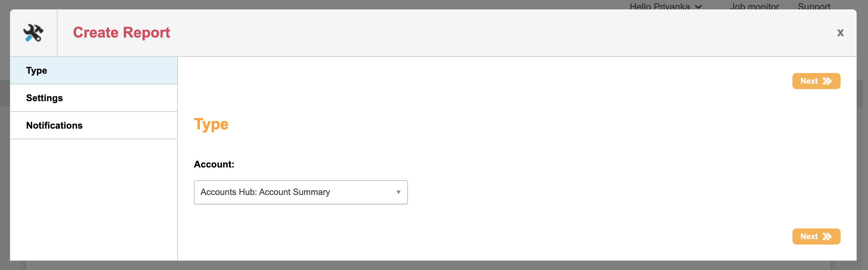Click the orange Type section heading
Viewport: 868px width, 270px height.
point(211,124)
